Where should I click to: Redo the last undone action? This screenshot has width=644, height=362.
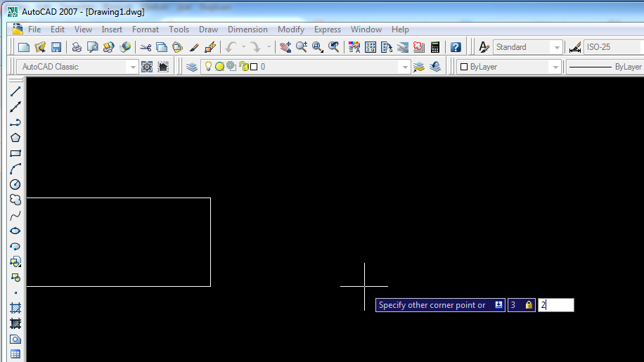click(x=255, y=47)
